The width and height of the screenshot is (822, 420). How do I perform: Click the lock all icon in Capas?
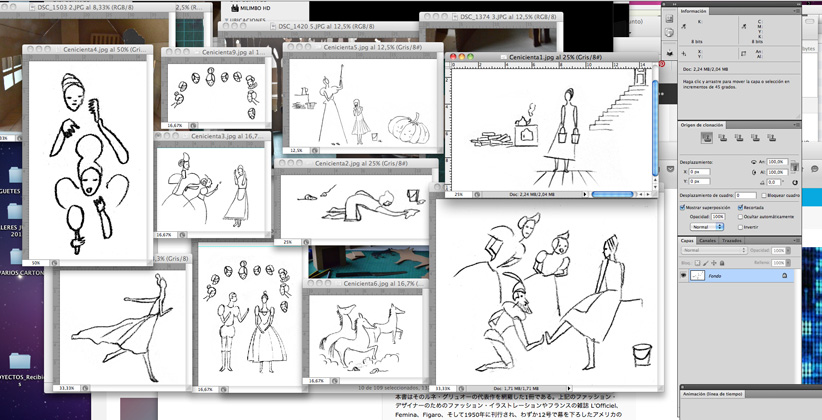pyautogui.click(x=722, y=263)
